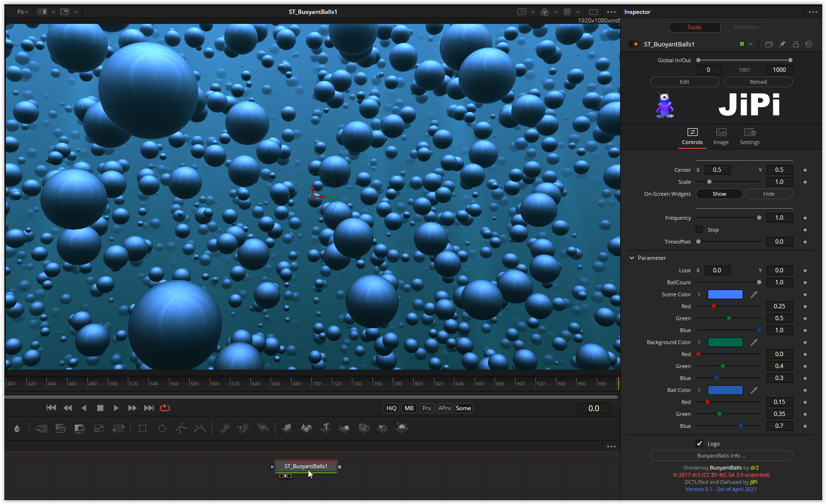Add a Camera 3D node
Screen dimensions: 826x504
(x=364, y=428)
